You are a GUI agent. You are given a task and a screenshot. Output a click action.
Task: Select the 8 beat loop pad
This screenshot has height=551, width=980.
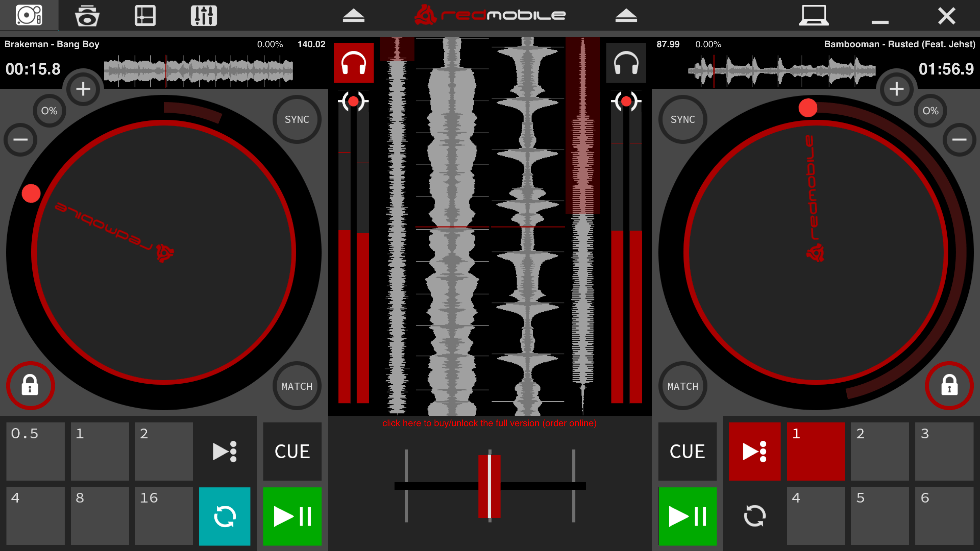pos(100,516)
